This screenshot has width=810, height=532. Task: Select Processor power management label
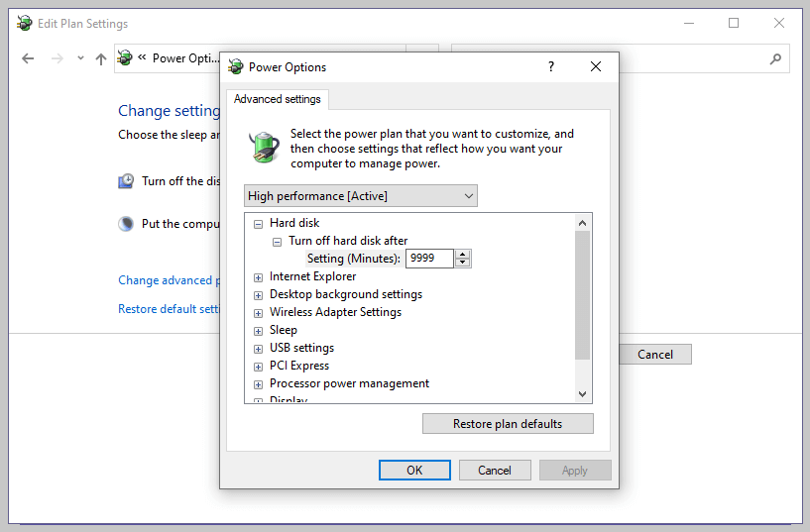349,383
